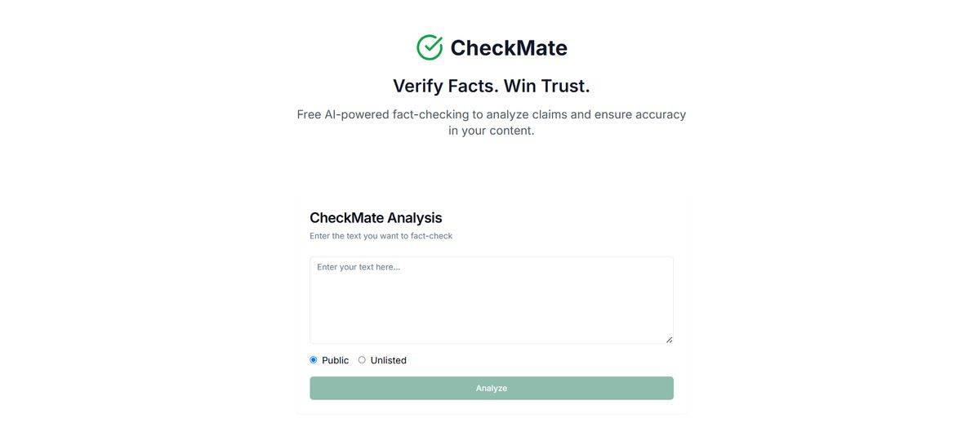Select the Public radio button
Viewport: 980px width, 423px height.
(x=314, y=360)
